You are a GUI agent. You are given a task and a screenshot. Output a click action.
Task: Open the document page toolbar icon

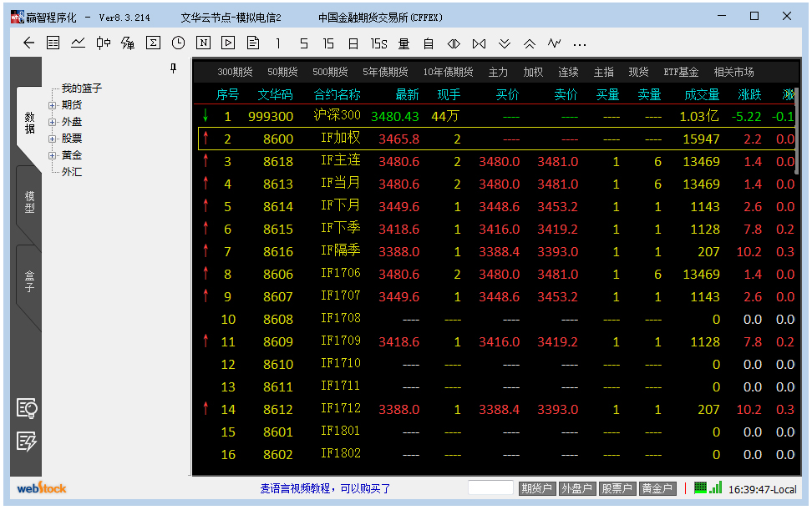pyautogui.click(x=253, y=43)
